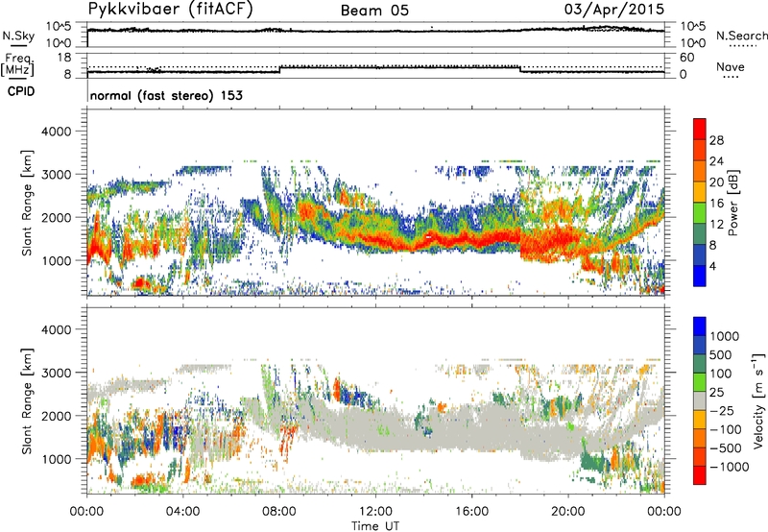Click the "Pykkvibaer (fitACF)" plot title

point(171,10)
